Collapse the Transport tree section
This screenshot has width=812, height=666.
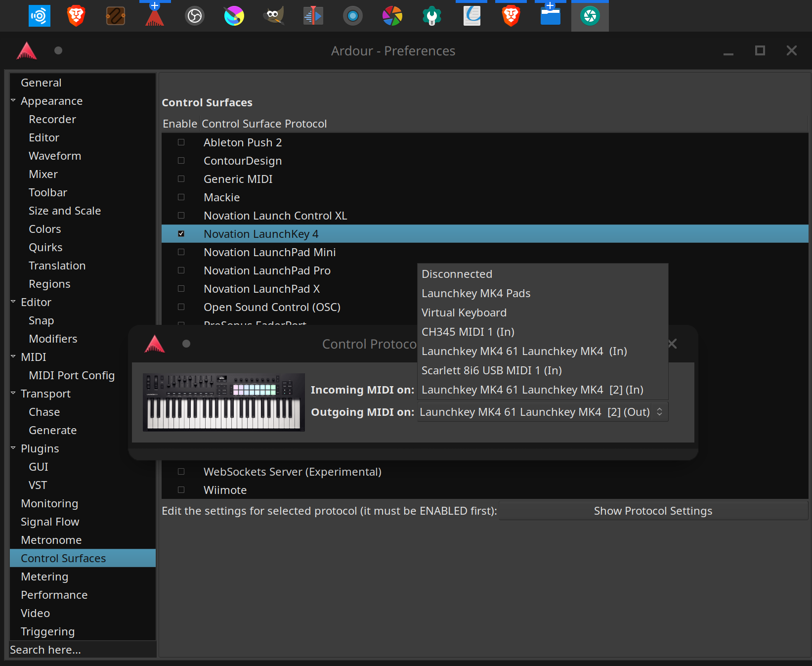pyautogui.click(x=13, y=394)
